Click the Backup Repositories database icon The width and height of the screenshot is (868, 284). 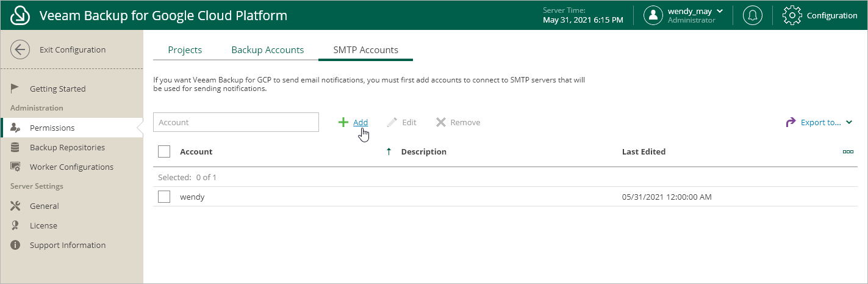click(15, 147)
